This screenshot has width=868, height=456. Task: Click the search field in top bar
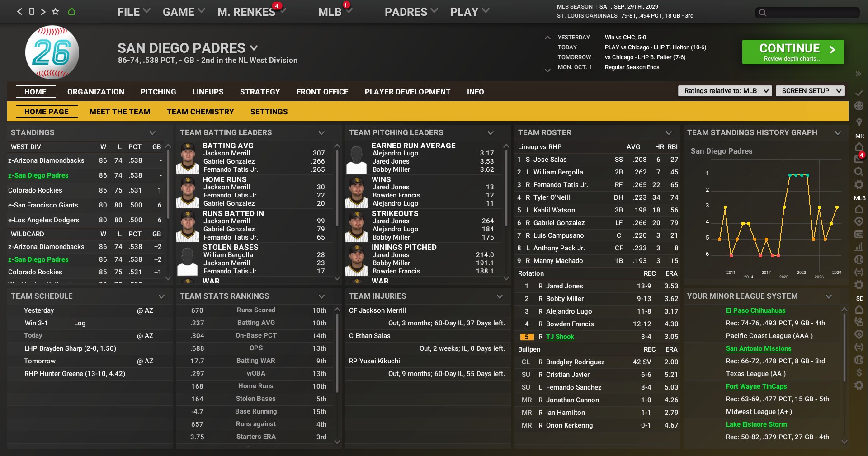[x=807, y=13]
